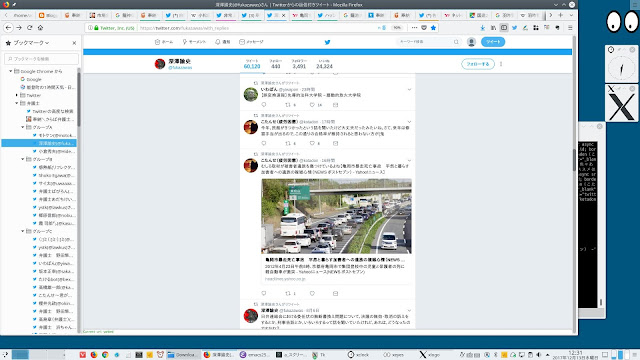
Task: Click the Twitter bird logo in the page header
Action: 327,42
